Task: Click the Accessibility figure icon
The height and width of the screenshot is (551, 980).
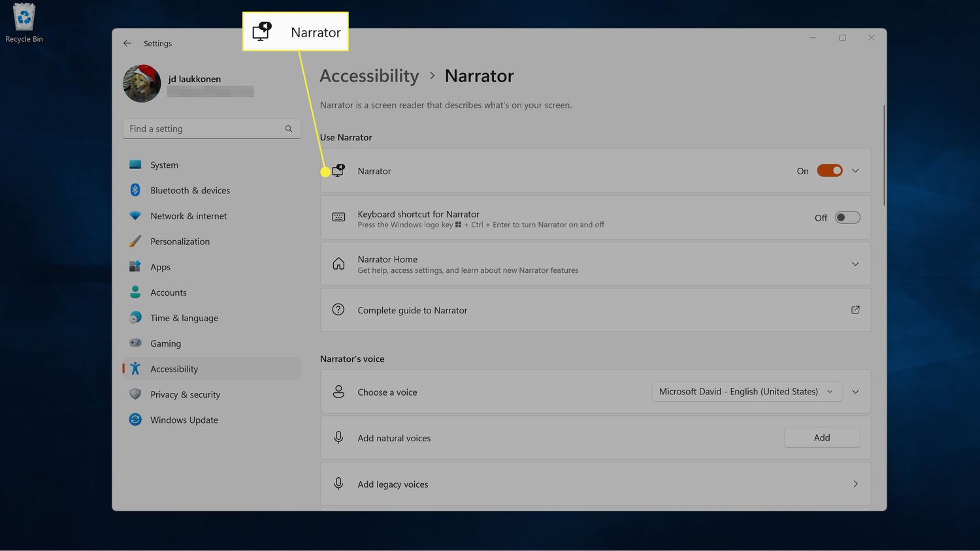Action: click(135, 368)
